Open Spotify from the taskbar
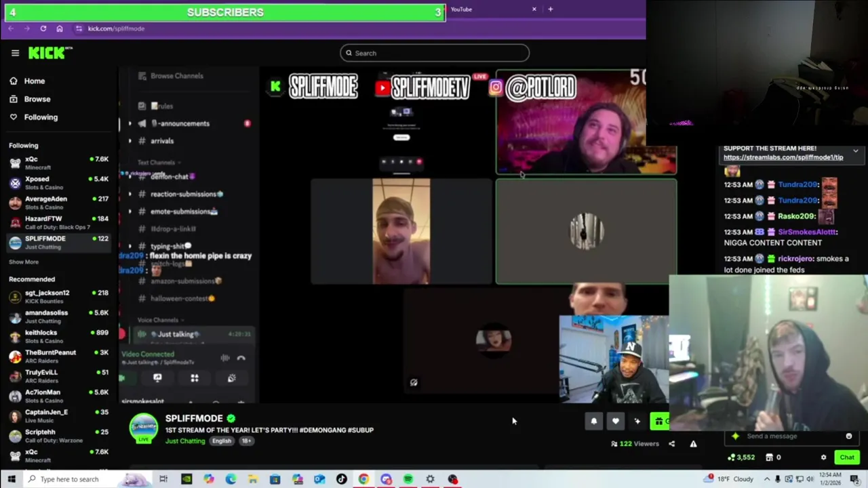The width and height of the screenshot is (868, 488). click(408, 479)
